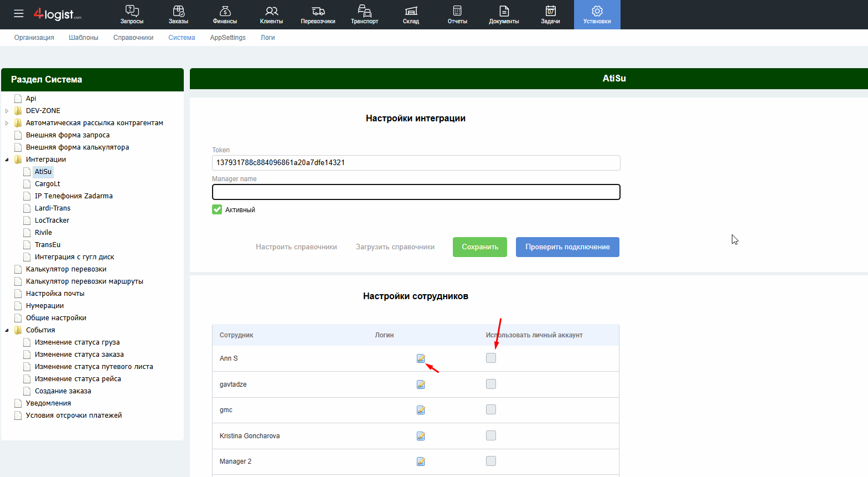
Task: Click Проверить подключение button
Action: [x=567, y=247]
